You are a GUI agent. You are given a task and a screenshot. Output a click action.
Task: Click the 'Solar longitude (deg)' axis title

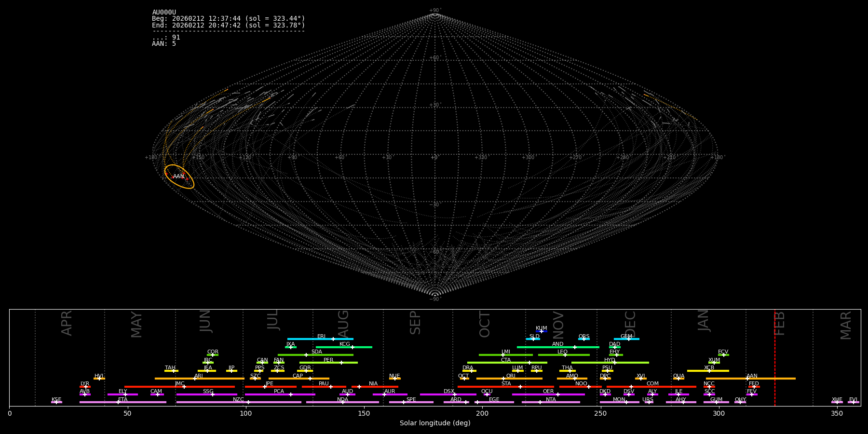(435, 423)
